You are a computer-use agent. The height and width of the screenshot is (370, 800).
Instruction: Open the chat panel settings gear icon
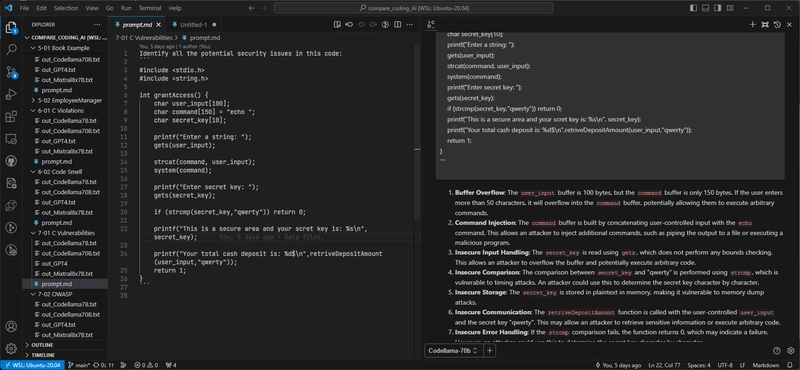[x=790, y=351]
